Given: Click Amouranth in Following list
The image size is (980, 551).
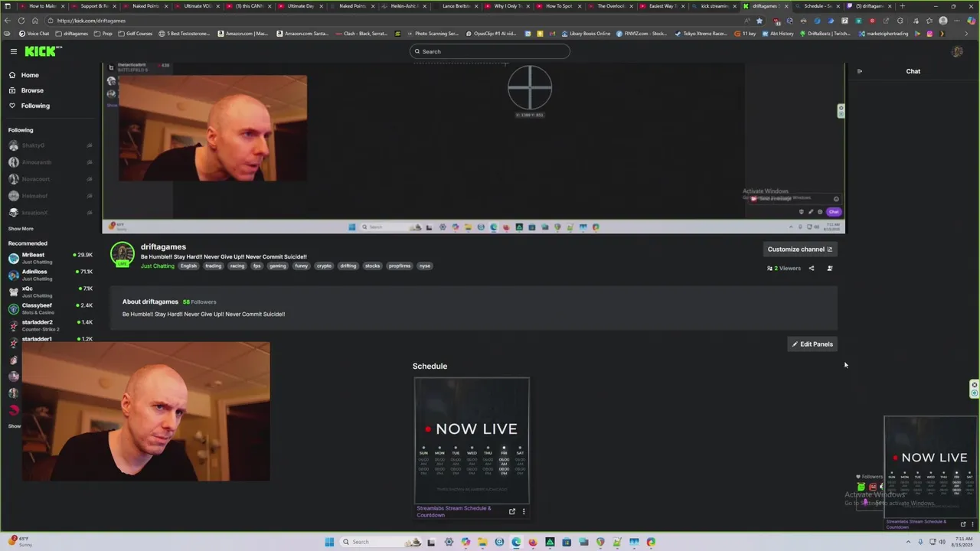Looking at the screenshot, I should 50,162.
